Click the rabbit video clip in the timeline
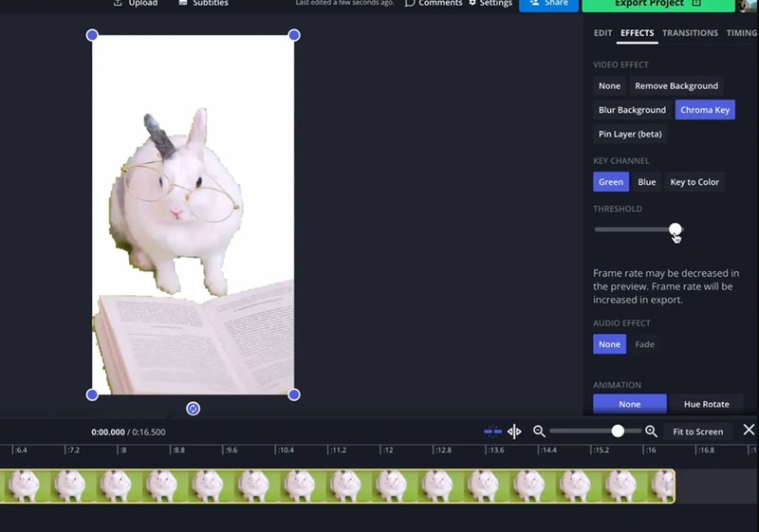The width and height of the screenshot is (759, 532). tap(337, 486)
